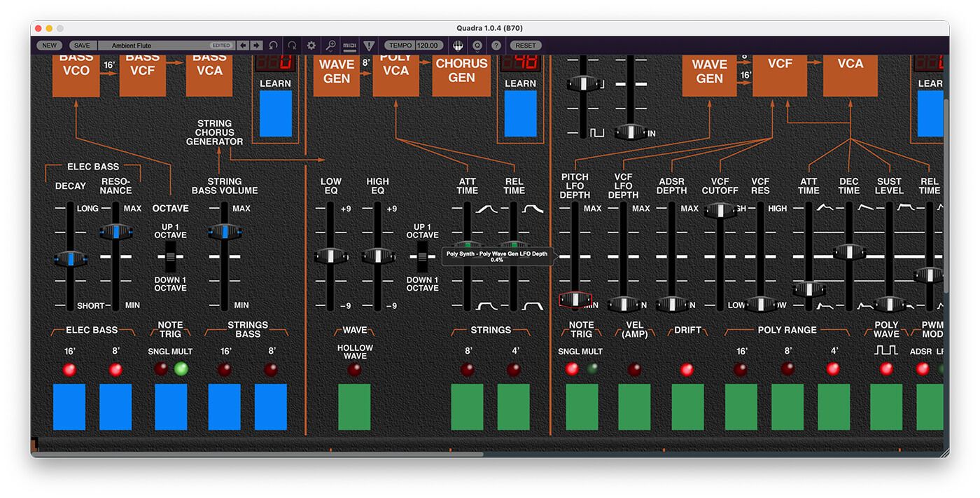
Task: Click the redo arrow icon
Action: click(x=292, y=45)
